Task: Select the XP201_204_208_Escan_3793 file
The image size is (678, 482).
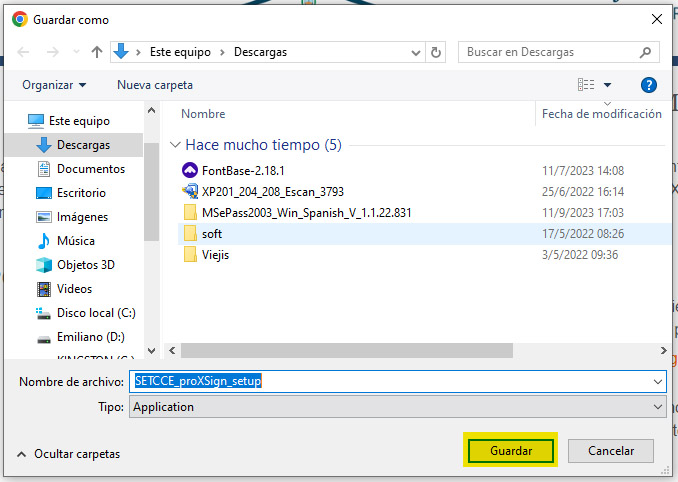Action: [272, 192]
